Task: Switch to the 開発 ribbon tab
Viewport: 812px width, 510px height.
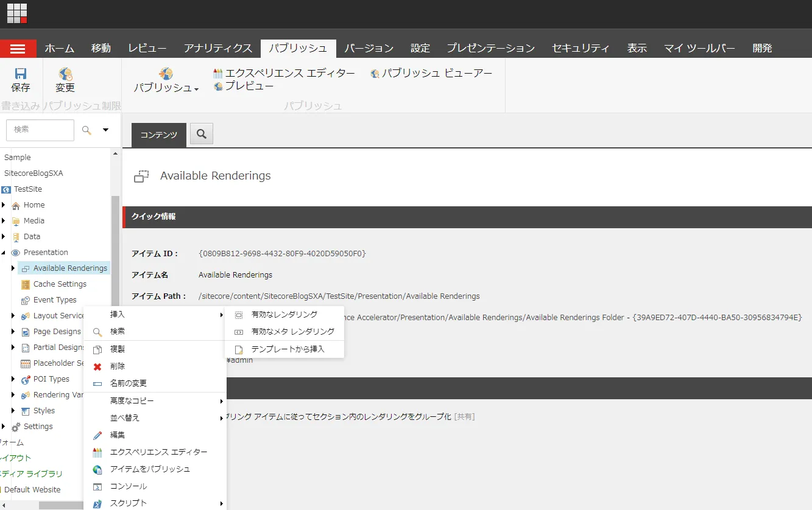Action: click(x=762, y=49)
